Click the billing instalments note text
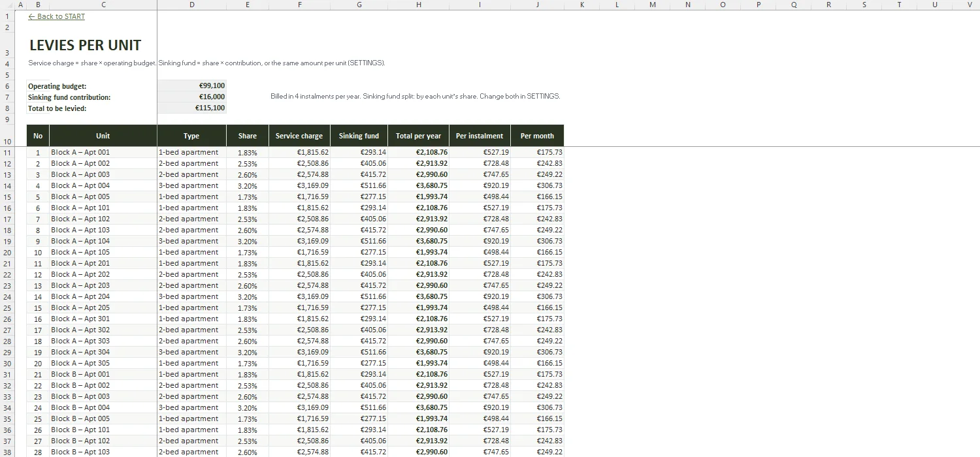Viewport: 980px width, 457px height. click(416, 96)
